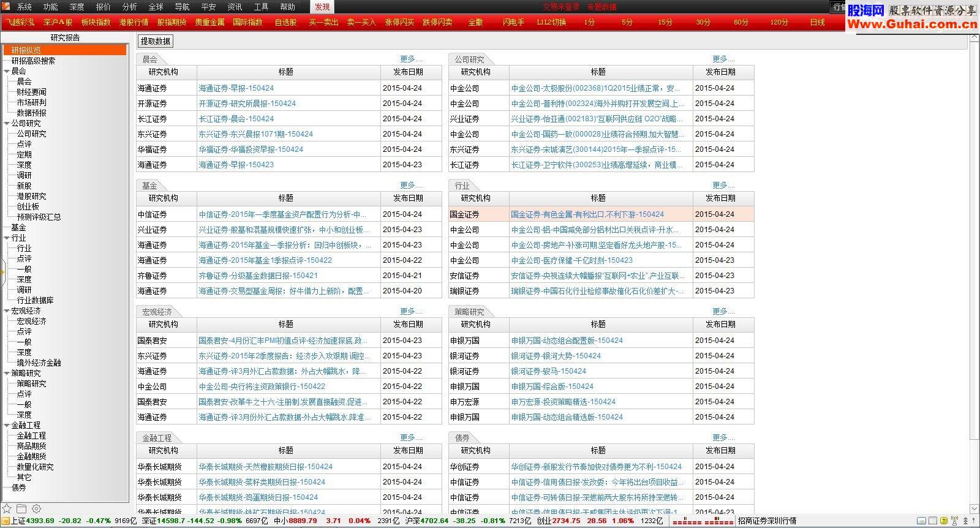Select the 15分 period in the toolbar
980x528 pixels.
tap(665, 22)
